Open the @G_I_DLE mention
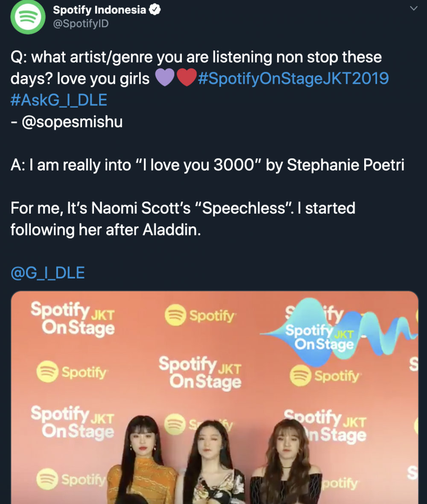 click(x=47, y=273)
